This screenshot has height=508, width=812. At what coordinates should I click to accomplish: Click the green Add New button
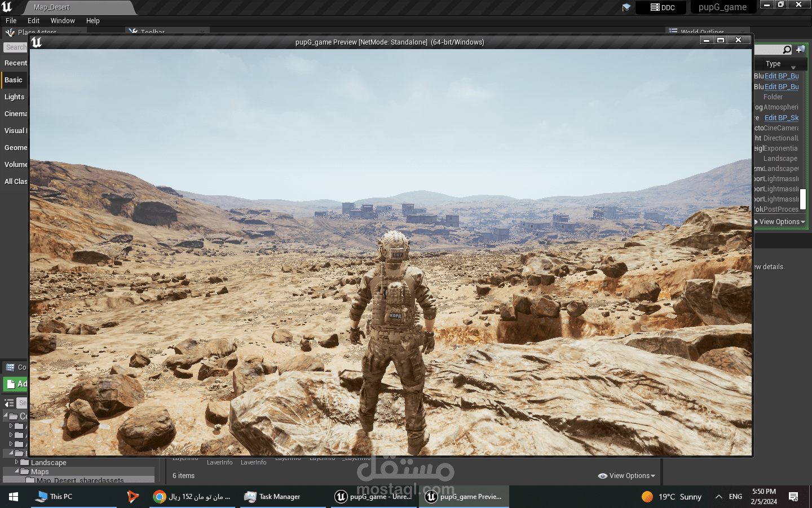pyautogui.click(x=16, y=384)
